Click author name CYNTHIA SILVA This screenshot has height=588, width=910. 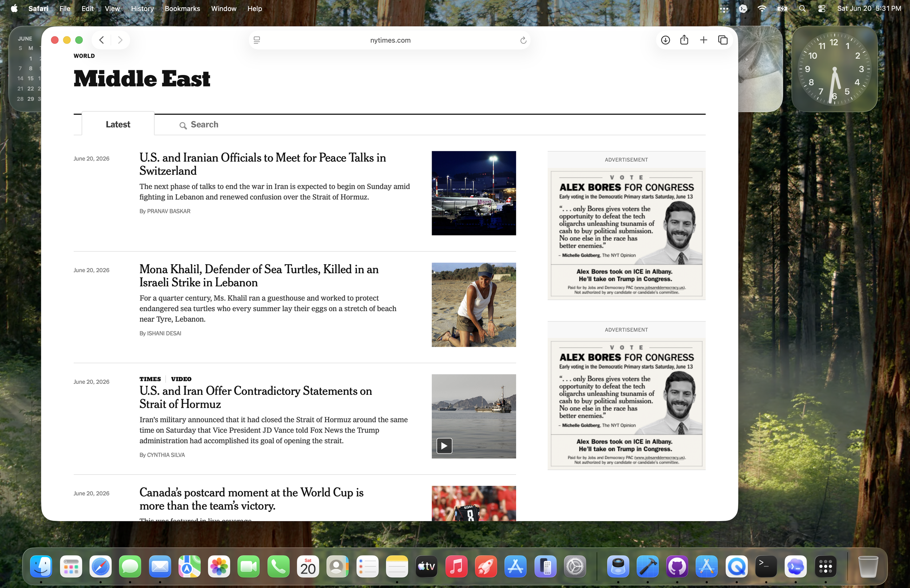[166, 455]
